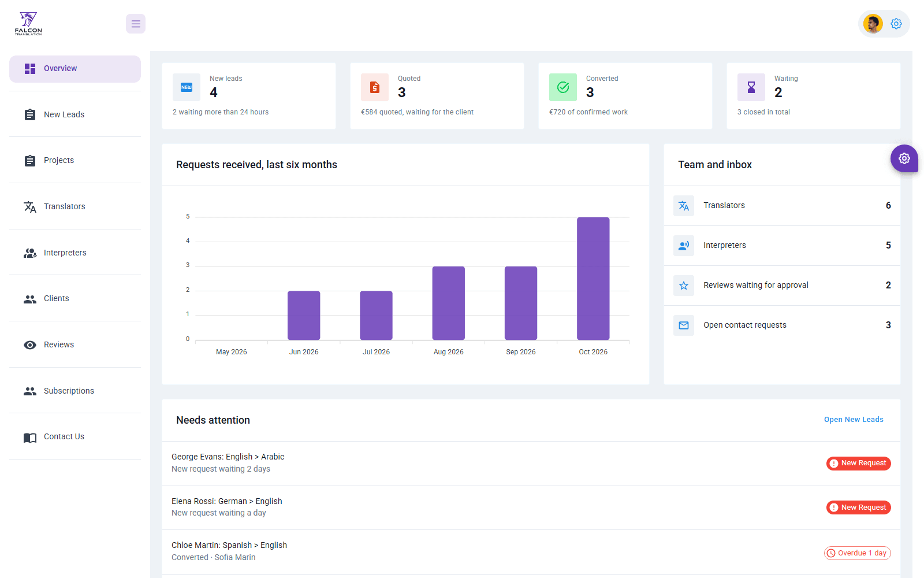Viewport: 924px width, 578px height.
Task: Click the Interpreters icon in Team and inbox
Action: coord(684,246)
